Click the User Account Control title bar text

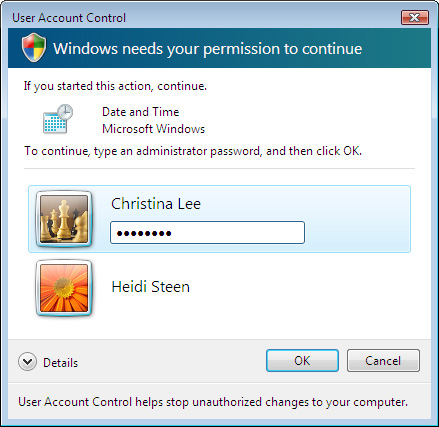pos(69,18)
